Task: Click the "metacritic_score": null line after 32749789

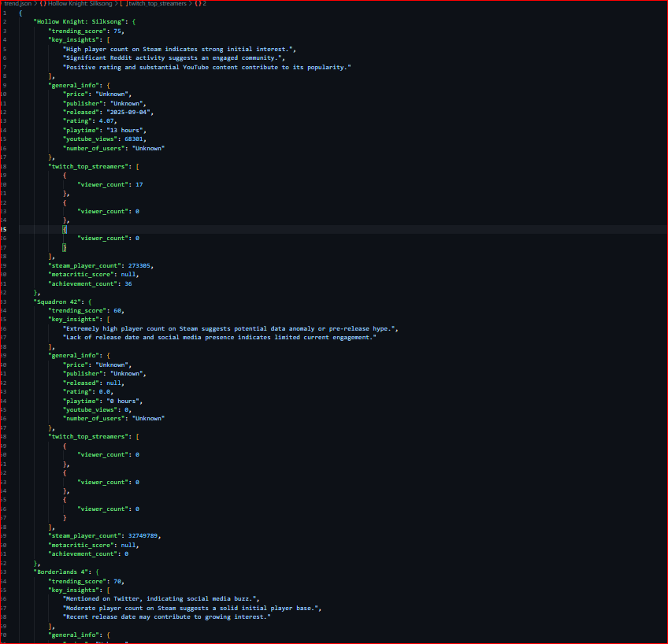Action: [93, 546]
